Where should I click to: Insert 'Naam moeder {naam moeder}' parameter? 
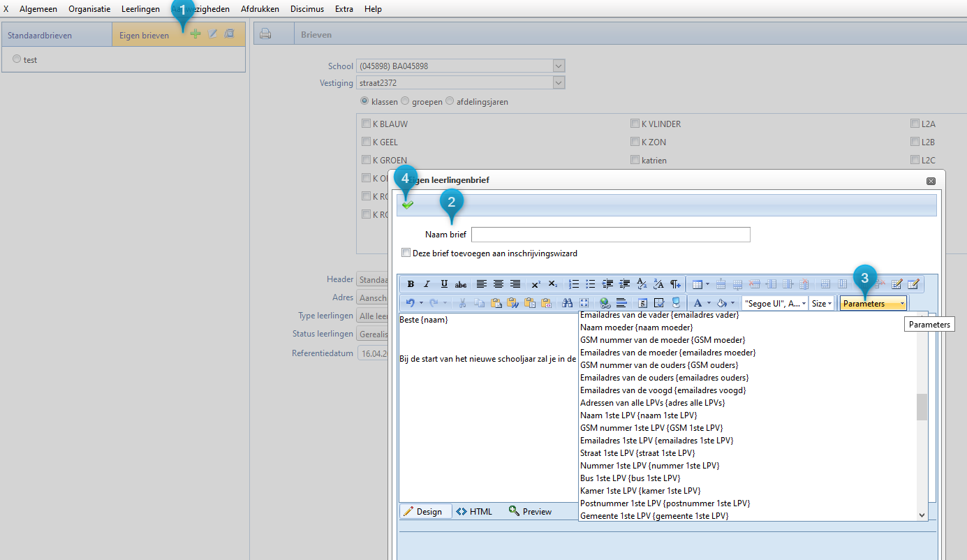(x=636, y=327)
